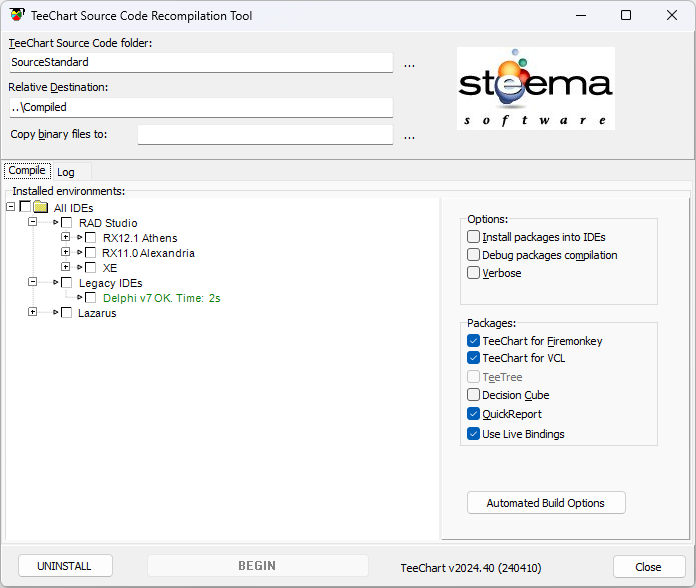Enable Install packages into IDEs
The height and width of the screenshot is (588, 696).
473,237
